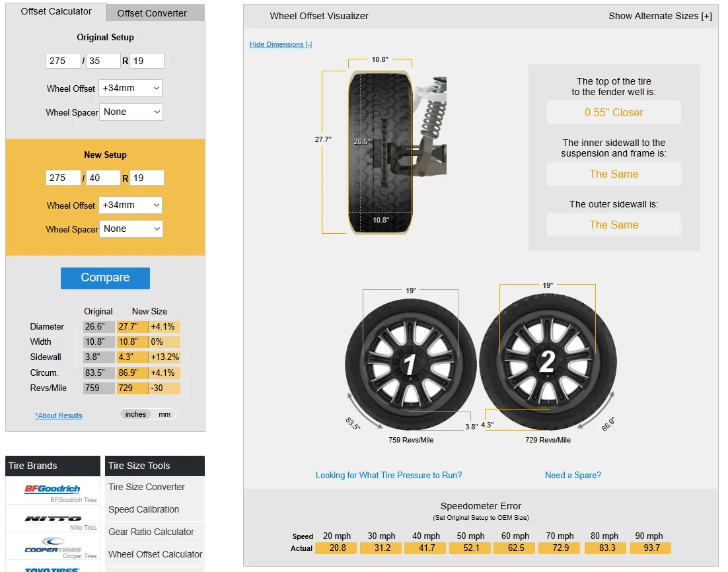This screenshot has width=728, height=572.
Task: Click the tire and suspension visualizer image
Action: 398,152
